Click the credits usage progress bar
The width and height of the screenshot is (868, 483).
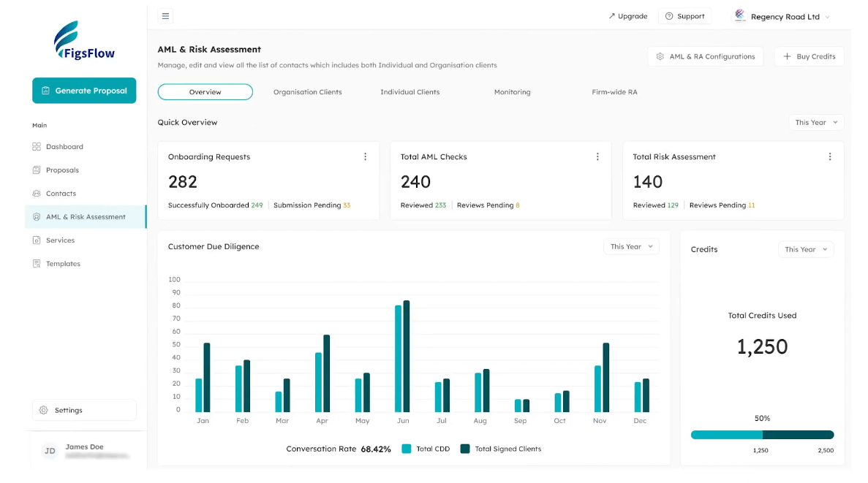tap(762, 435)
